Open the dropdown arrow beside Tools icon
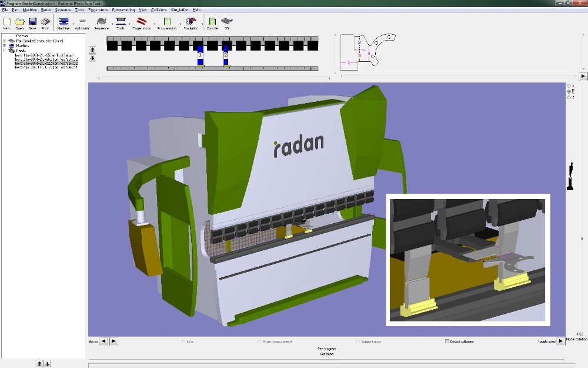 coord(128,24)
